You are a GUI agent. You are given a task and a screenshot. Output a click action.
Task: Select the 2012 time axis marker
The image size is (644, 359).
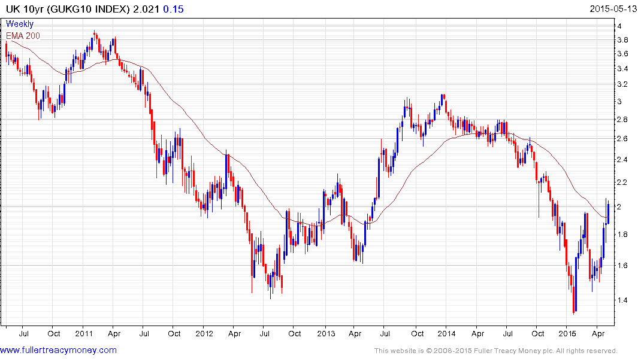205,333
